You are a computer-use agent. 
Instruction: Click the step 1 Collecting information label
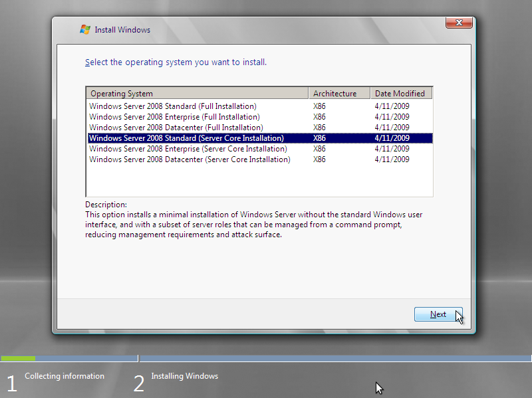point(64,376)
